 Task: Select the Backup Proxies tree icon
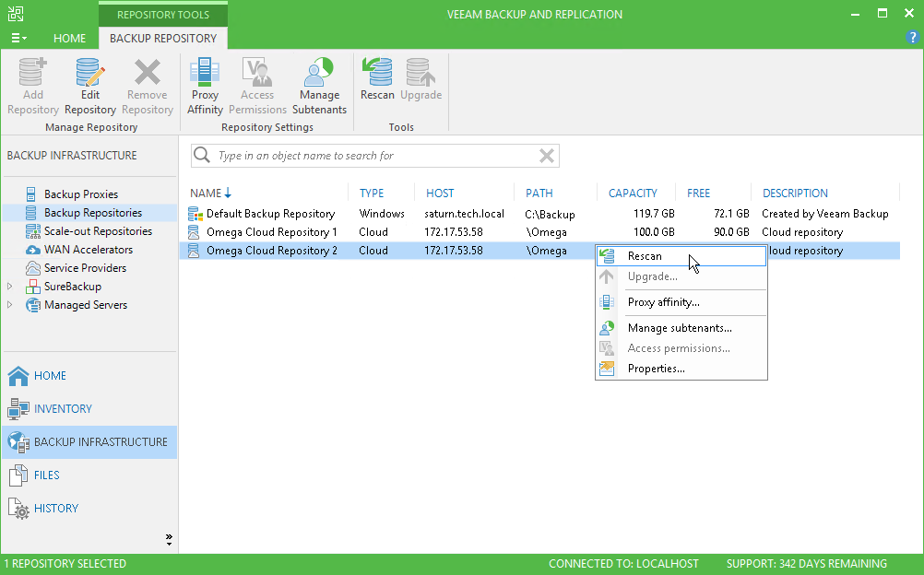click(x=31, y=194)
